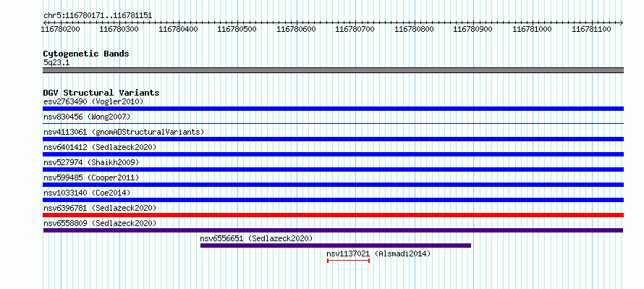Image resolution: width=644 pixels, height=289 pixels.
Task: Select the thin blue line under nsv830456
Action: (x=334, y=123)
